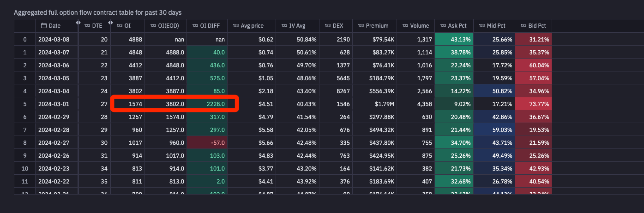The image size is (644, 213).
Task: Click the negative OI DIFF value -57.0
Action: coord(207,143)
